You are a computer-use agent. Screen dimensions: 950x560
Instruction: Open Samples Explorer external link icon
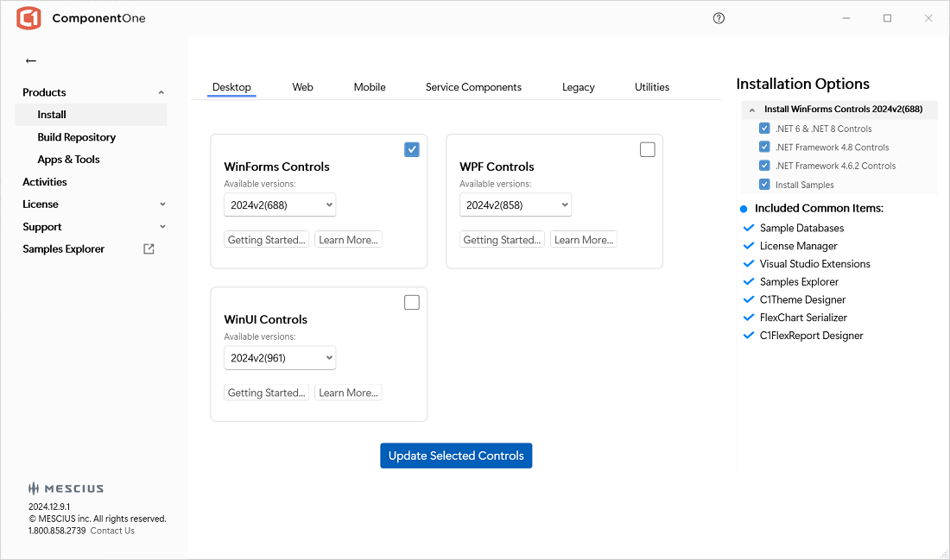pyautogui.click(x=149, y=249)
